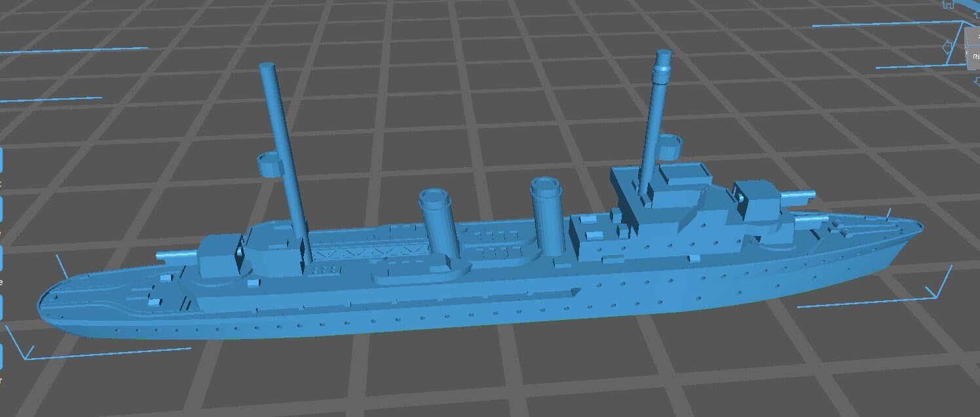Click the home view icon above the navigation cube
Image resolution: width=980 pixels, height=417 pixels.
[x=948, y=5]
